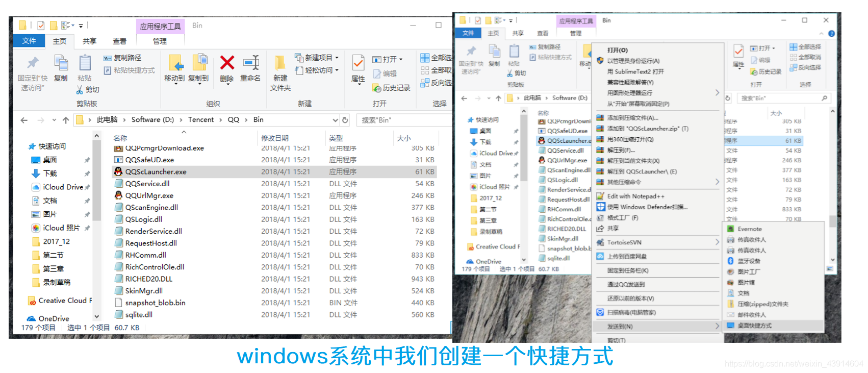Click the large-icons view toggle in right window status bar
868x373 pixels.
829,268
